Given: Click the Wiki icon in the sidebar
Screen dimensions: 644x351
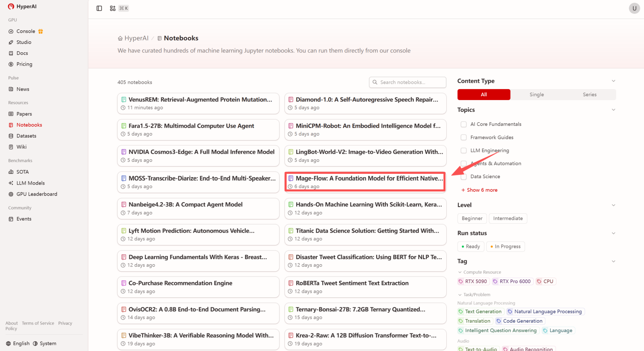Looking at the screenshot, I should click(x=11, y=147).
